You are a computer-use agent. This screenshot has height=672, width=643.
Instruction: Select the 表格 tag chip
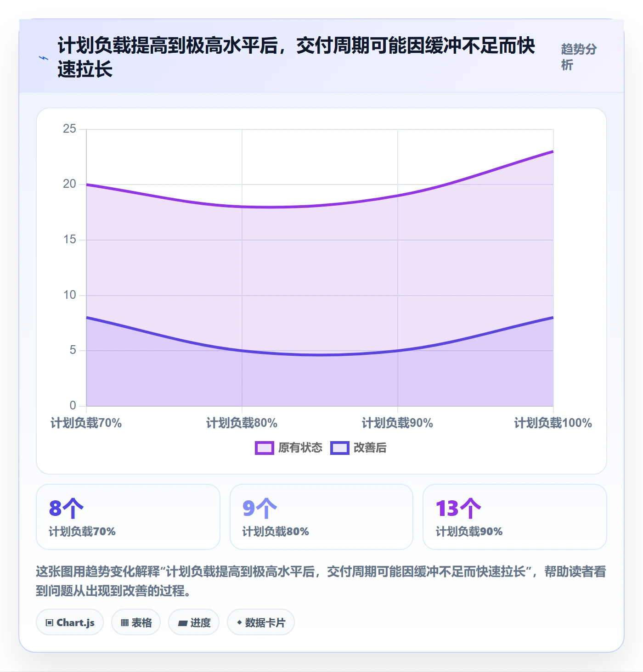136,622
